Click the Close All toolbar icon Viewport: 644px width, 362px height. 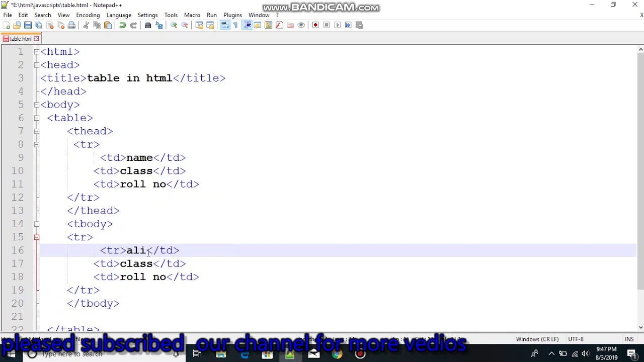60,25
